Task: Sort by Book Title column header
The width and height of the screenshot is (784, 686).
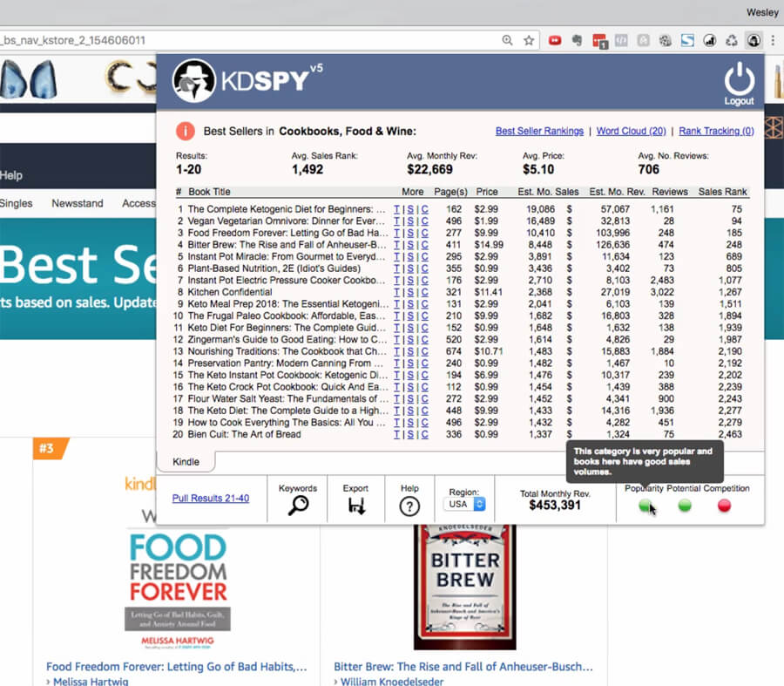Action: click(x=209, y=192)
